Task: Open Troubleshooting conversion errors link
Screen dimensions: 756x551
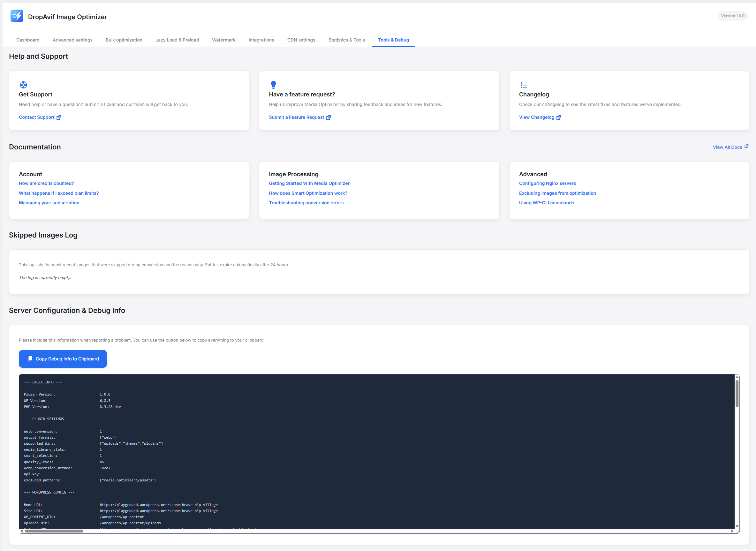Action: click(306, 203)
